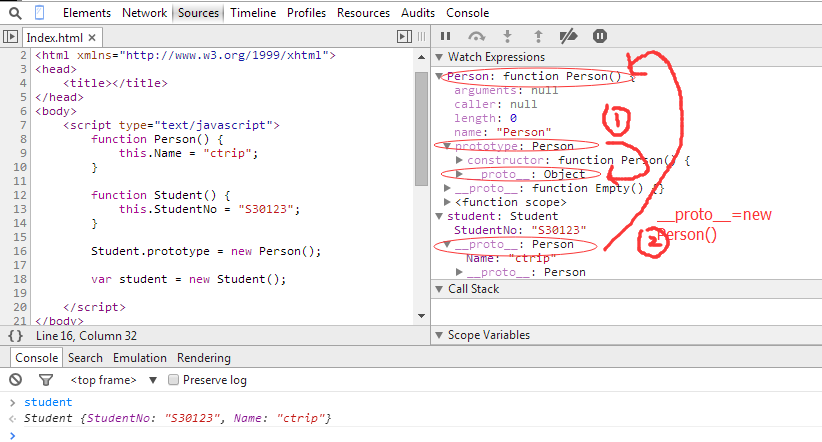This screenshot has height=442, width=822.
Task: Click the Student {StudentNo...} console output
Action: pyautogui.click(x=177, y=418)
